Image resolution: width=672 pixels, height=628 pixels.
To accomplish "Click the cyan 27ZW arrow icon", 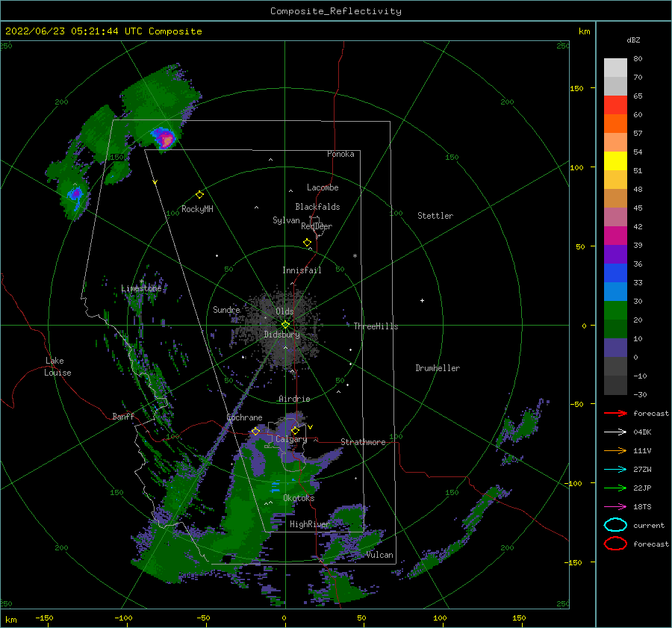I will [x=615, y=470].
